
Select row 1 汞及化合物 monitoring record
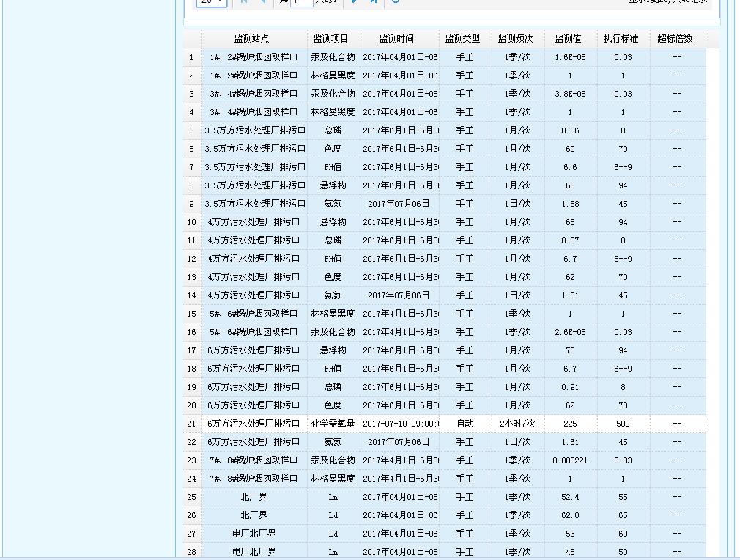point(440,57)
